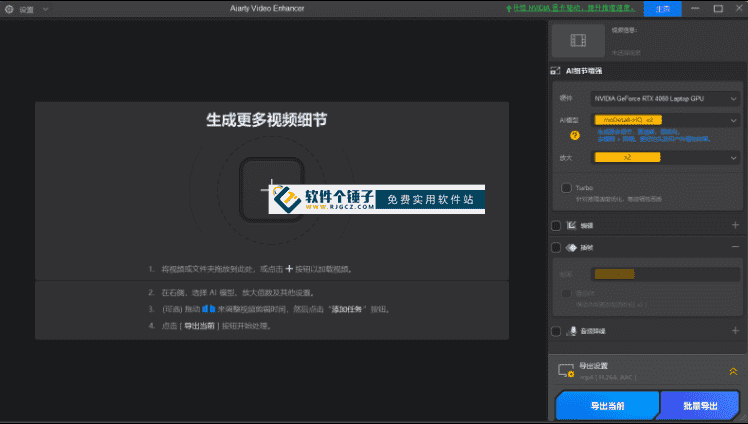Screen dimensions: 748x424
Task: Expand the audio denoise section with plus
Action: click(x=735, y=331)
